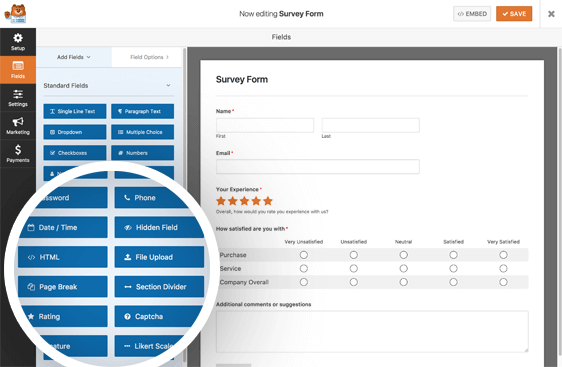Open Payments dollar section
562x367 pixels.
click(18, 154)
